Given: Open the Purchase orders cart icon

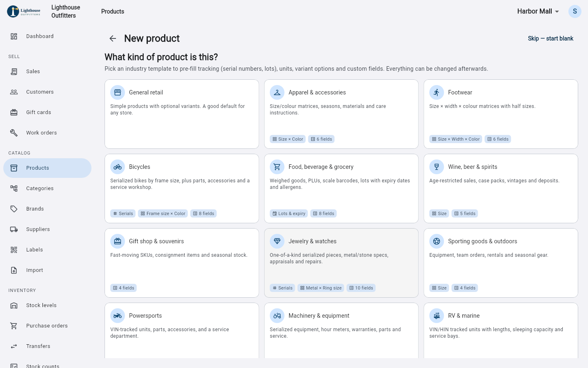Looking at the screenshot, I should coord(14,326).
